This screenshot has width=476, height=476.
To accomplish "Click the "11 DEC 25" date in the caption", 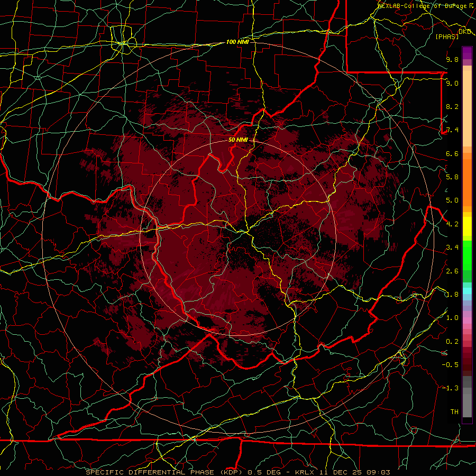I will point(340,472).
